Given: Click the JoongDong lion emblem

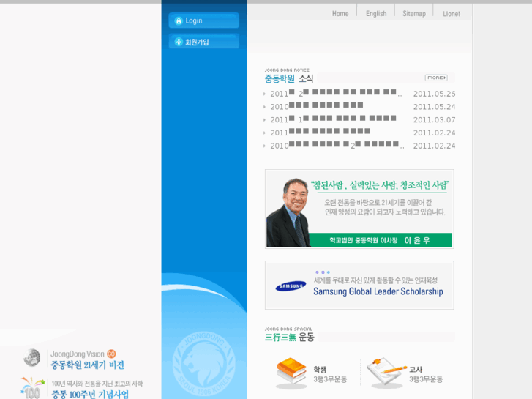Looking at the screenshot, I should click(203, 364).
